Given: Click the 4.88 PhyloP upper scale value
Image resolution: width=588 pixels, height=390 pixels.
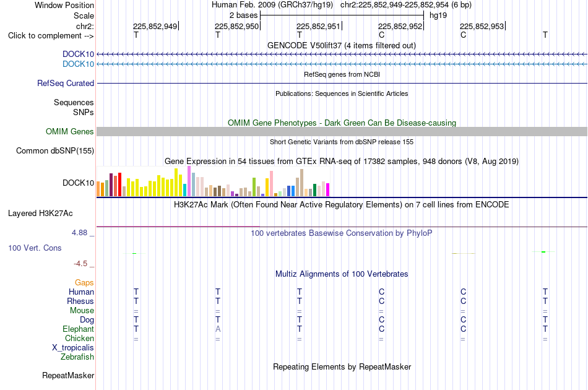Looking at the screenshot, I should point(79,233).
